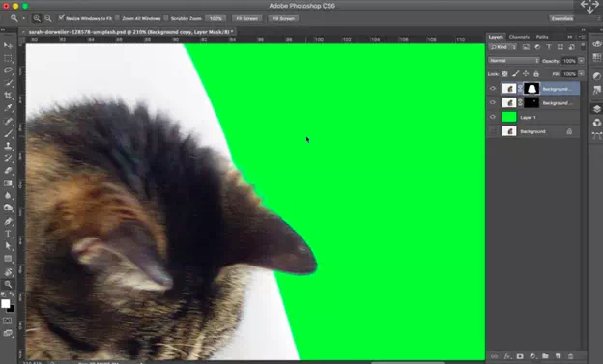Select the Zoom tool in toolbox
The width and height of the screenshot is (603, 364).
coord(8,285)
